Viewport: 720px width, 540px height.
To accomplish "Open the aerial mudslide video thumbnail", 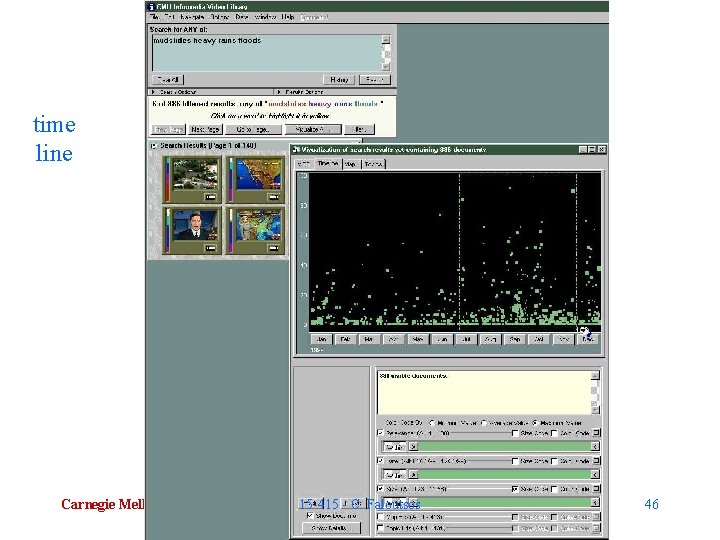I will coord(195,174).
